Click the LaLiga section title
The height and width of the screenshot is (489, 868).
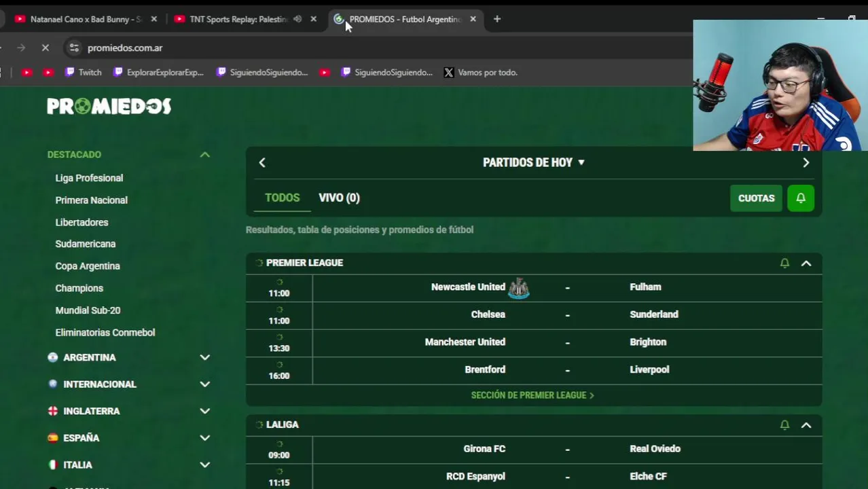click(282, 424)
